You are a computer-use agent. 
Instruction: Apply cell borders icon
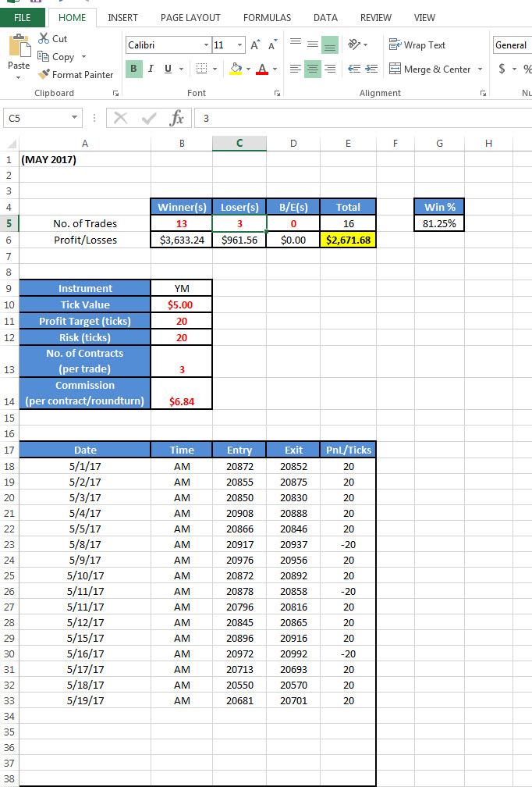201,68
